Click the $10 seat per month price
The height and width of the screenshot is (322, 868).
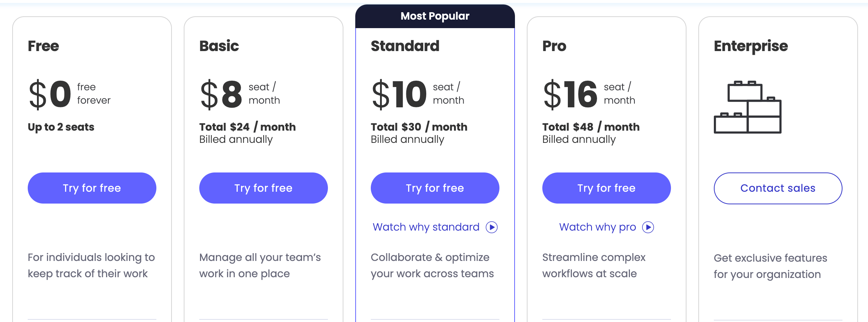pyautogui.click(x=418, y=94)
